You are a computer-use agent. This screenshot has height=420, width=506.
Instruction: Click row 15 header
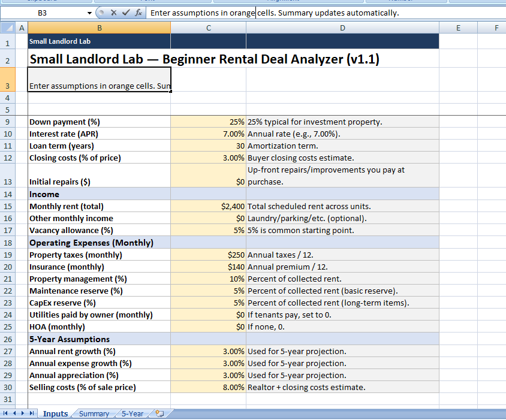click(7, 206)
